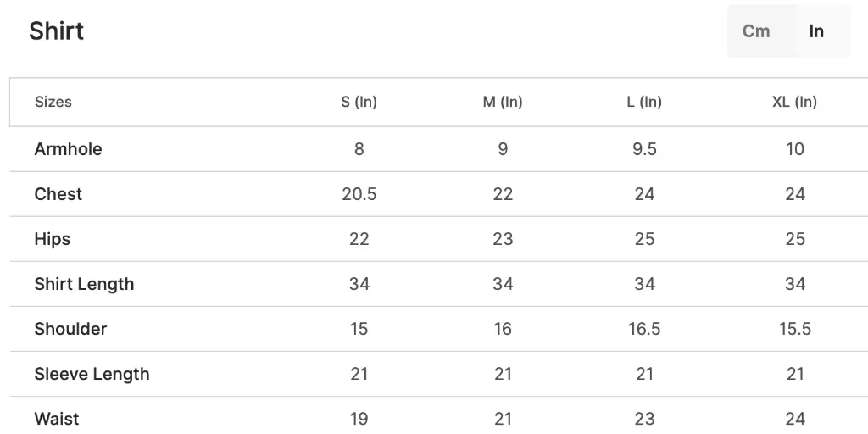Image resolution: width=868 pixels, height=434 pixels.
Task: Select the In unit toggle
Action: point(816,31)
